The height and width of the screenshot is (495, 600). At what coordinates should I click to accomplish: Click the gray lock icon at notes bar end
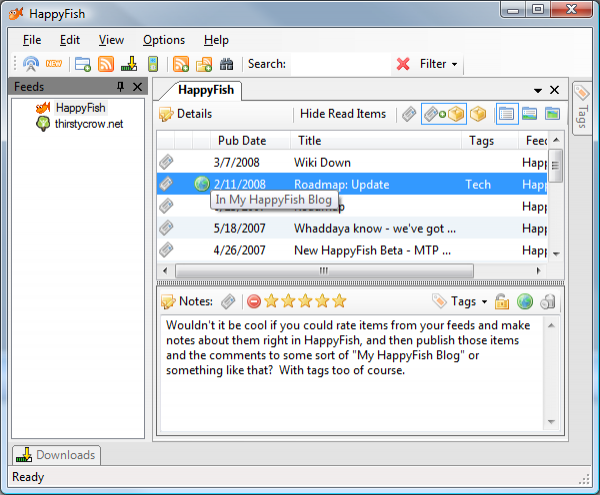548,301
